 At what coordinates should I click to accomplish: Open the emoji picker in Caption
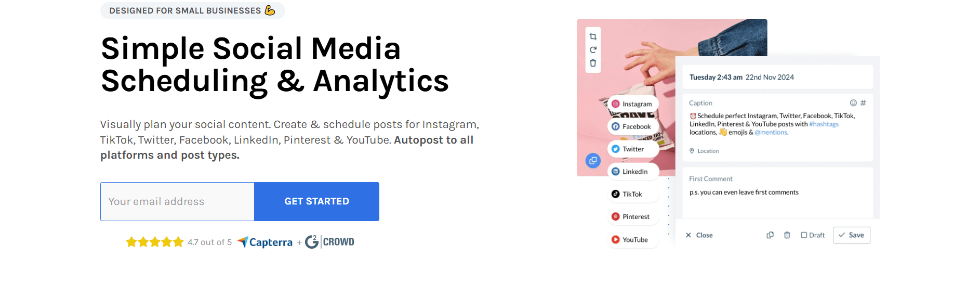pyautogui.click(x=853, y=103)
